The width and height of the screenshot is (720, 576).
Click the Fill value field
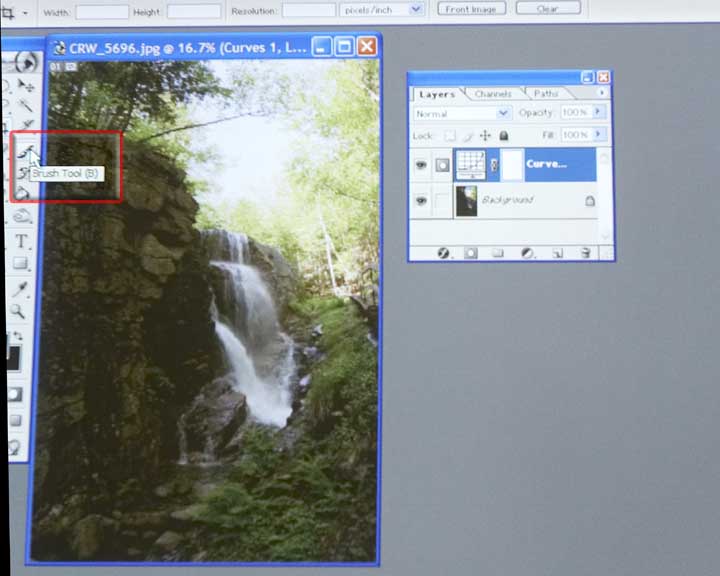click(x=577, y=135)
